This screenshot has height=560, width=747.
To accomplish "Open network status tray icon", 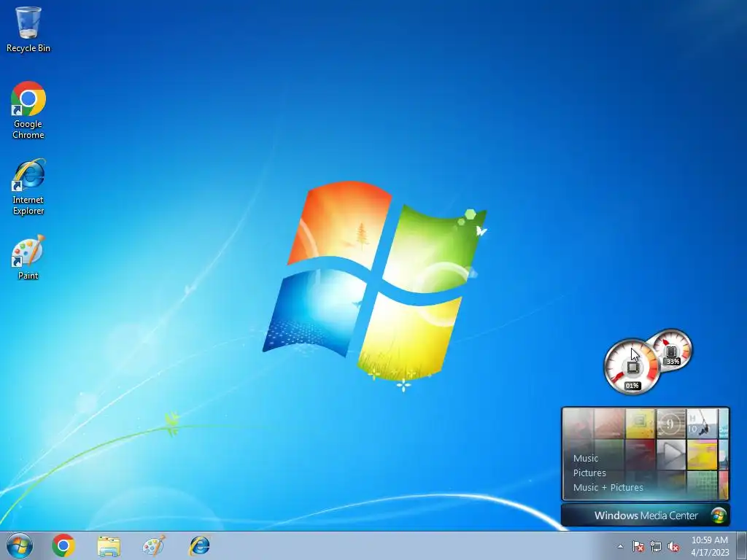I will (656, 546).
